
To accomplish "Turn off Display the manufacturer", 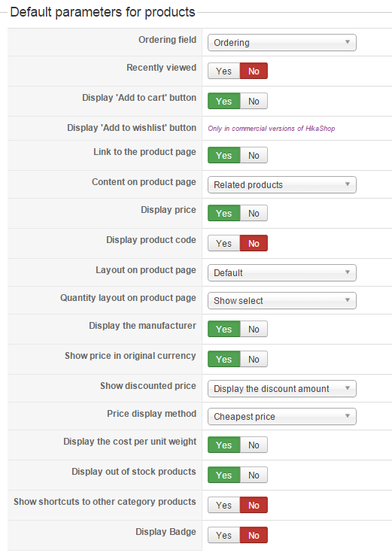I will click(x=254, y=329).
